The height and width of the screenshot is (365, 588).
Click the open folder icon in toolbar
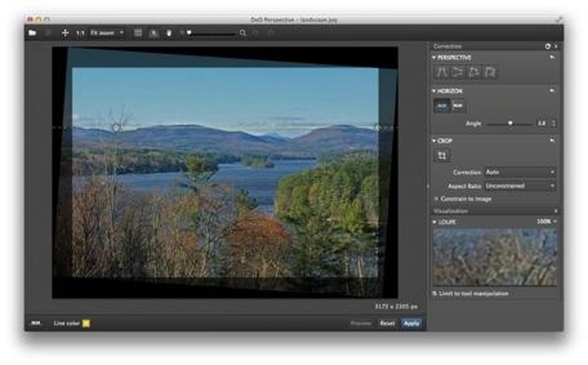pos(32,33)
